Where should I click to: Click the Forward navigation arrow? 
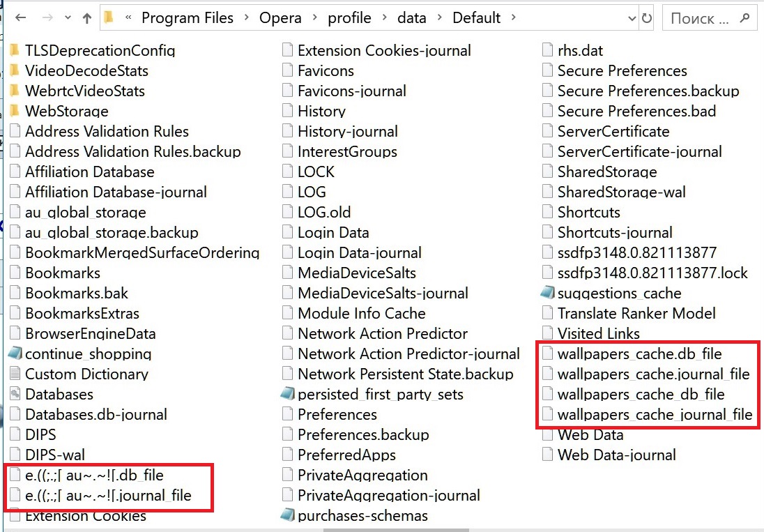click(x=47, y=18)
